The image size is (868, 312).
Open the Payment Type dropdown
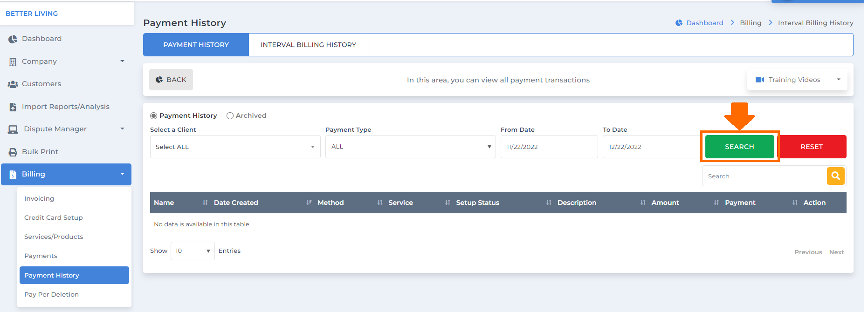point(411,147)
